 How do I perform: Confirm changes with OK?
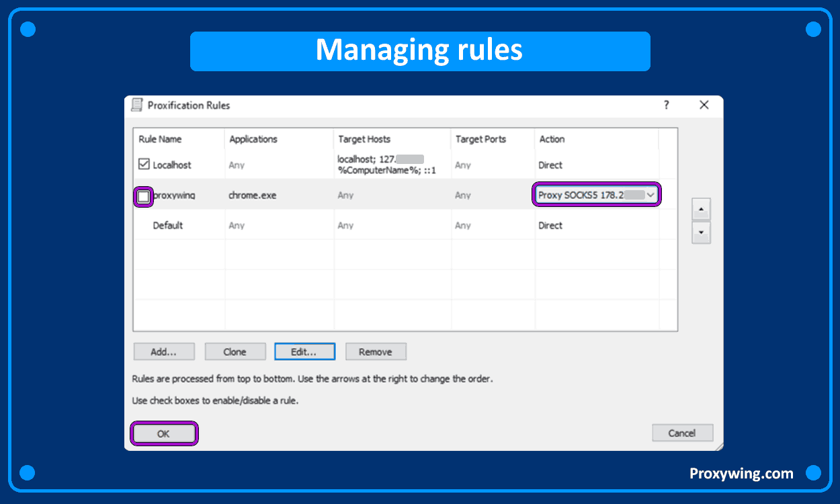click(x=163, y=433)
